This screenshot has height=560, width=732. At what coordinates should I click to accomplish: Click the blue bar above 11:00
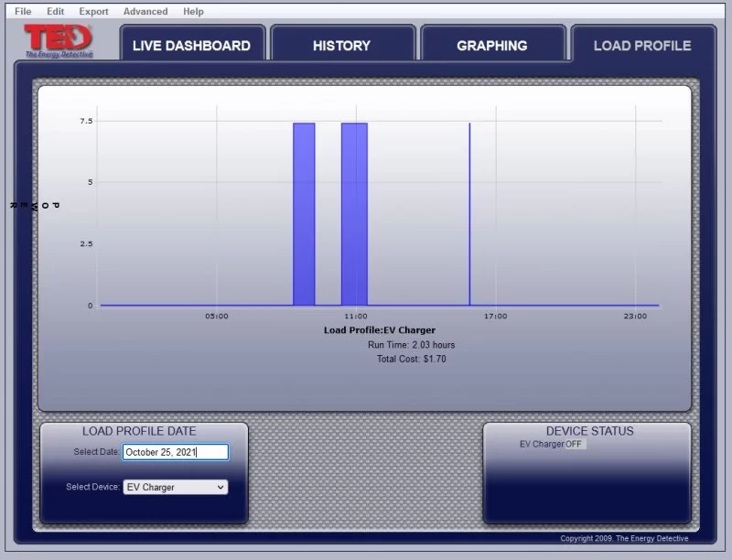point(354,213)
